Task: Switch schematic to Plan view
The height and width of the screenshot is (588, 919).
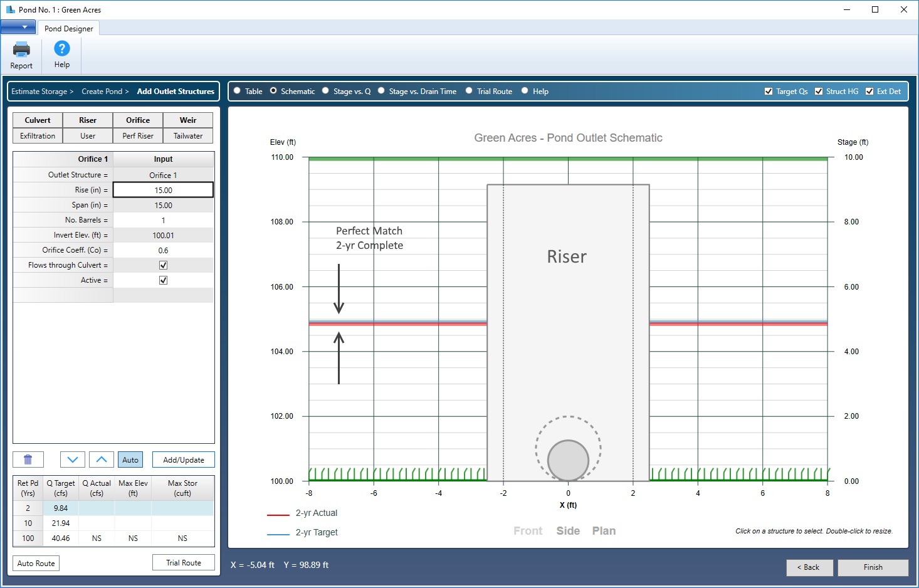Action: coord(604,531)
